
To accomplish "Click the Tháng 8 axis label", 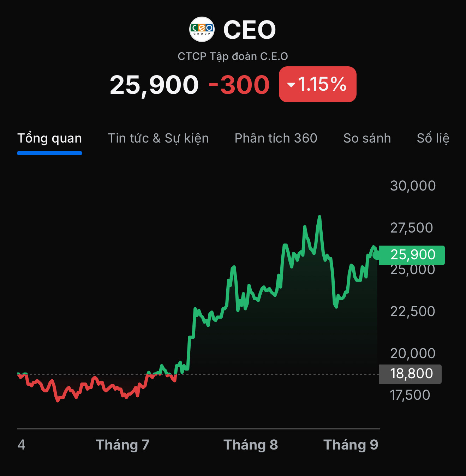I will coord(251,445).
